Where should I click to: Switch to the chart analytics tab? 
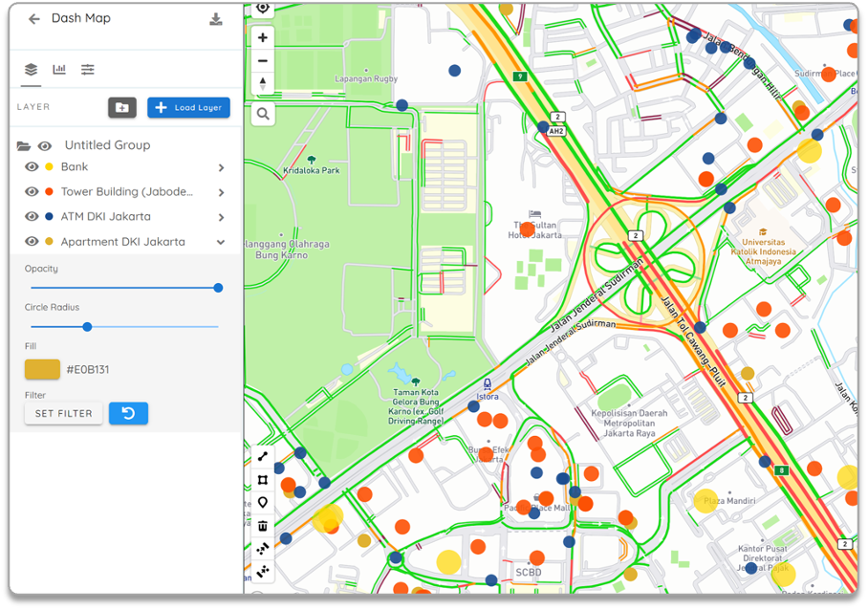click(x=59, y=69)
